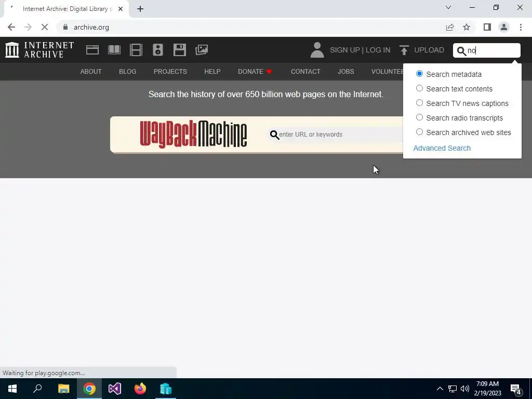Open the Audio speaker icon
The image size is (532, 399).
point(158,50)
